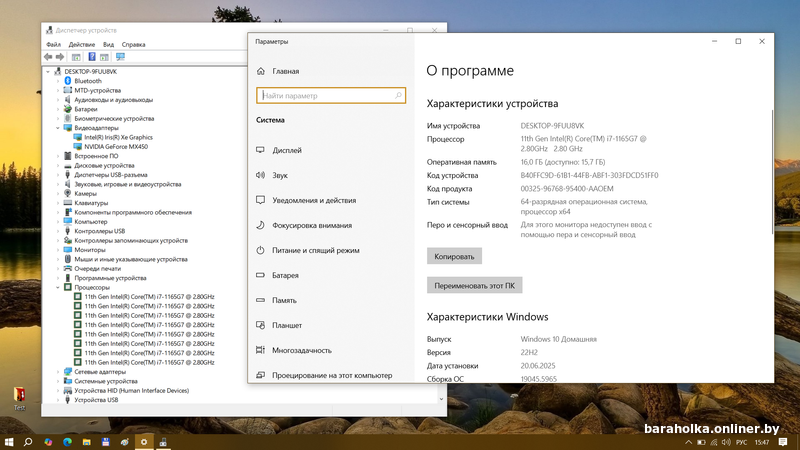Open the Дисплей settings page
The width and height of the screenshot is (800, 450).
point(286,150)
